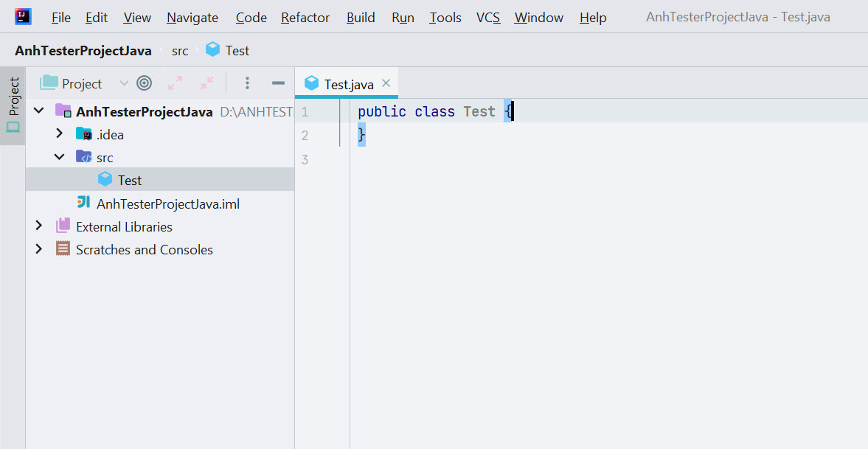The height and width of the screenshot is (449, 868).
Task: Click the Scratches and Consoles icon
Action: pyautogui.click(x=63, y=249)
